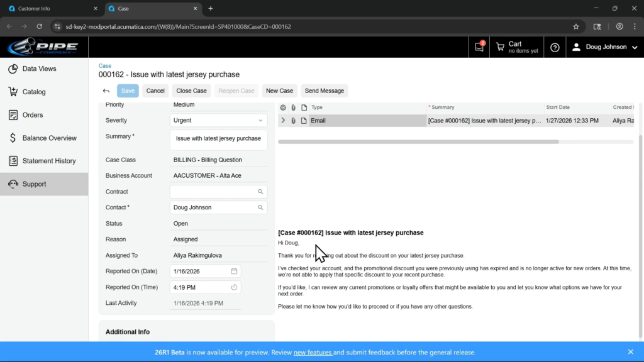This screenshot has height=362, width=644.
Task: Click the clock icon in Reported On time
Action: click(x=234, y=287)
